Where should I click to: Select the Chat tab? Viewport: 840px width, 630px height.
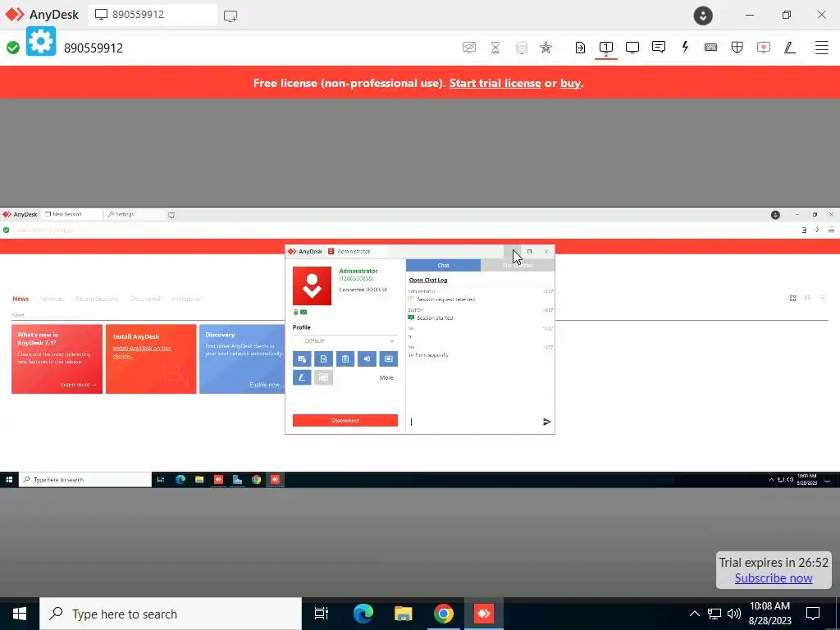pyautogui.click(x=443, y=265)
